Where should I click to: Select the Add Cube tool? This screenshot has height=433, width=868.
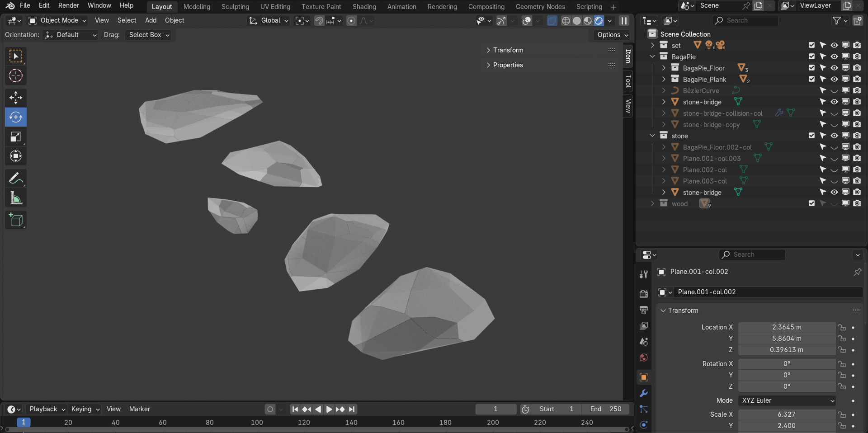[16, 220]
